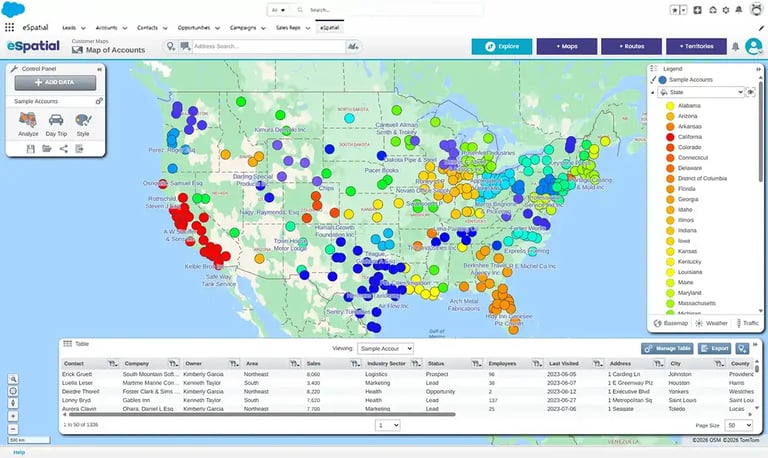Open the eSpatial user profile avatar
Screen dimensions: 768x458
753,46
